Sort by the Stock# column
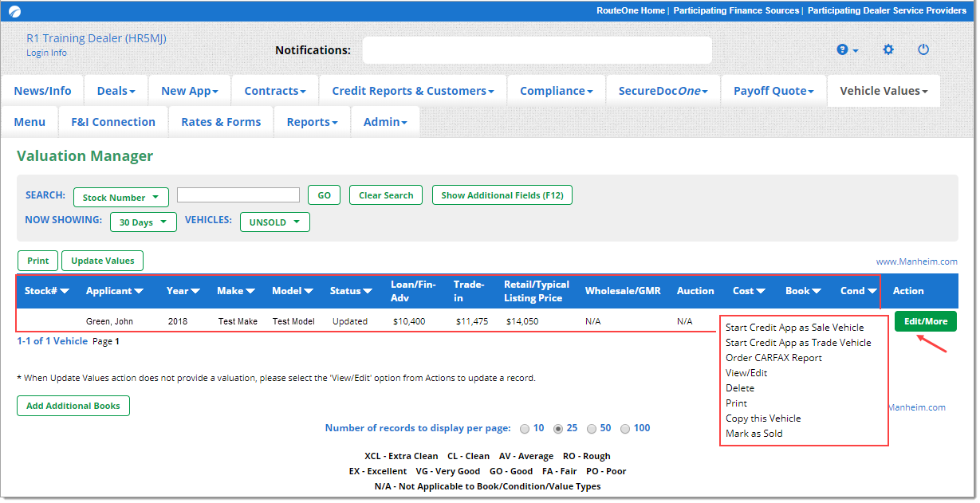The image size is (980, 503). 47,291
